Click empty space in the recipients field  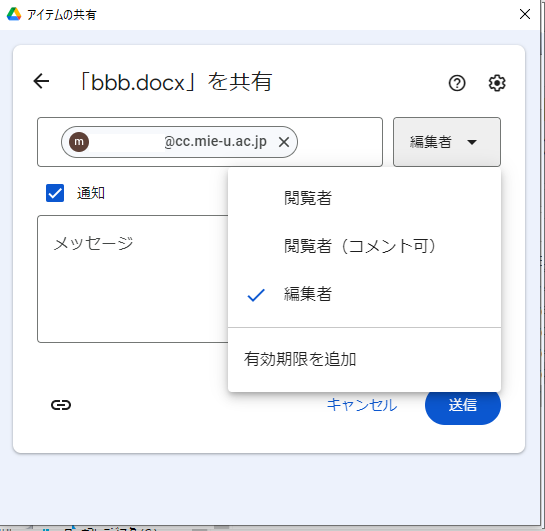coord(340,142)
